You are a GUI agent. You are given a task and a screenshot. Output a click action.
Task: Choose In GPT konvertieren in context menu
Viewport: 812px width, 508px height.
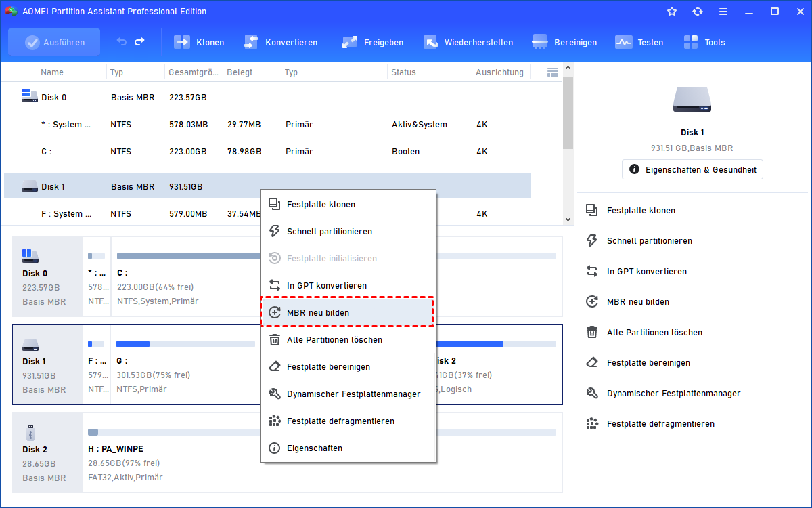348,286
